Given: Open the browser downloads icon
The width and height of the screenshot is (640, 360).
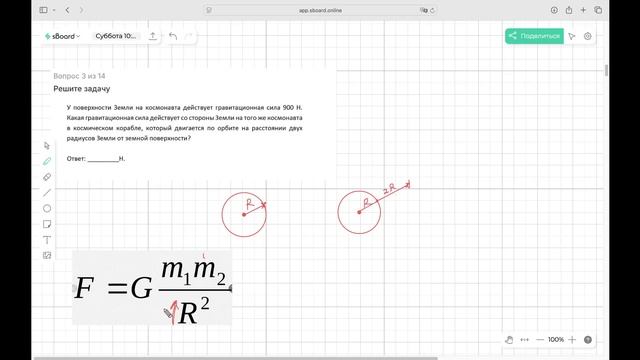Looking at the screenshot, I should coord(554,10).
